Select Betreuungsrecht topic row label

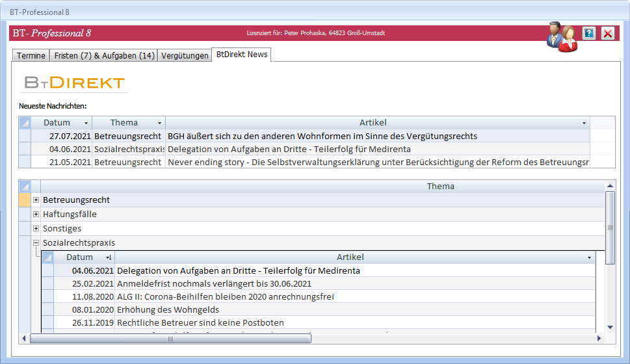[x=76, y=200]
